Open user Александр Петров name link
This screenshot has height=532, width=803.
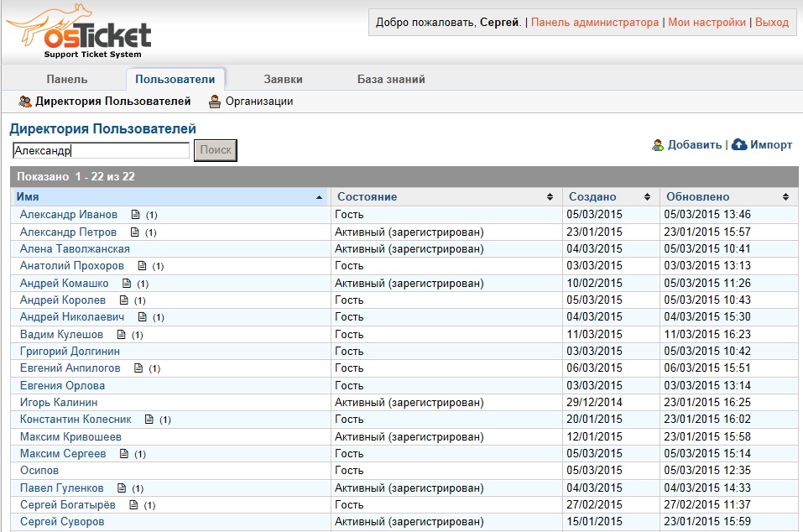tap(68, 232)
